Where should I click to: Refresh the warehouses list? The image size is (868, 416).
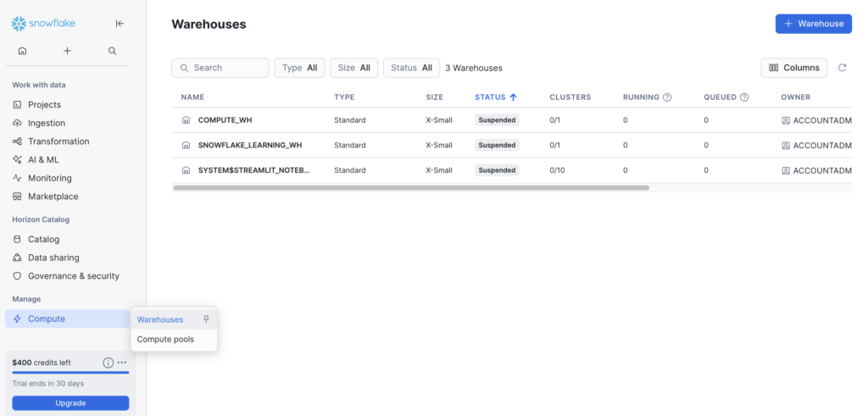pos(842,68)
